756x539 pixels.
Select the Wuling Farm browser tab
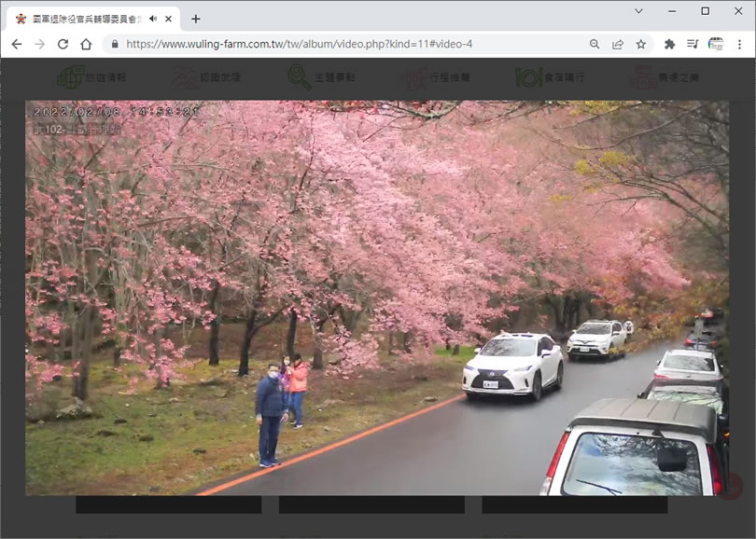(84, 19)
